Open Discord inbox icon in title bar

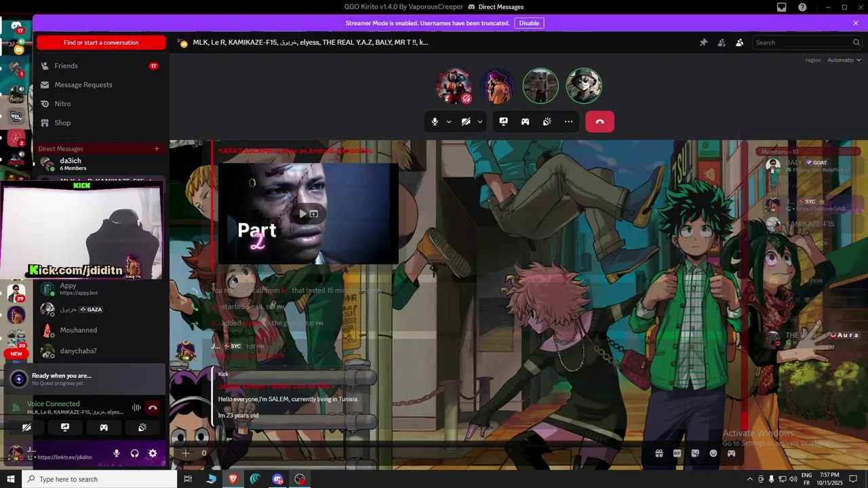click(x=782, y=7)
